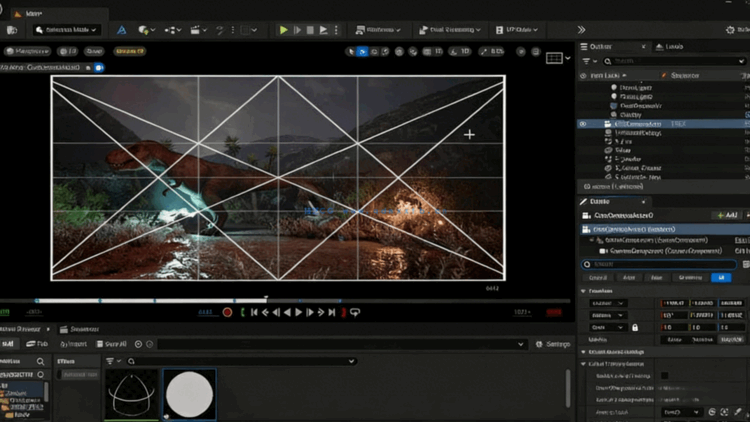
Task: Open the quick Add content dropdown
Action: pyautogui.click(x=146, y=30)
